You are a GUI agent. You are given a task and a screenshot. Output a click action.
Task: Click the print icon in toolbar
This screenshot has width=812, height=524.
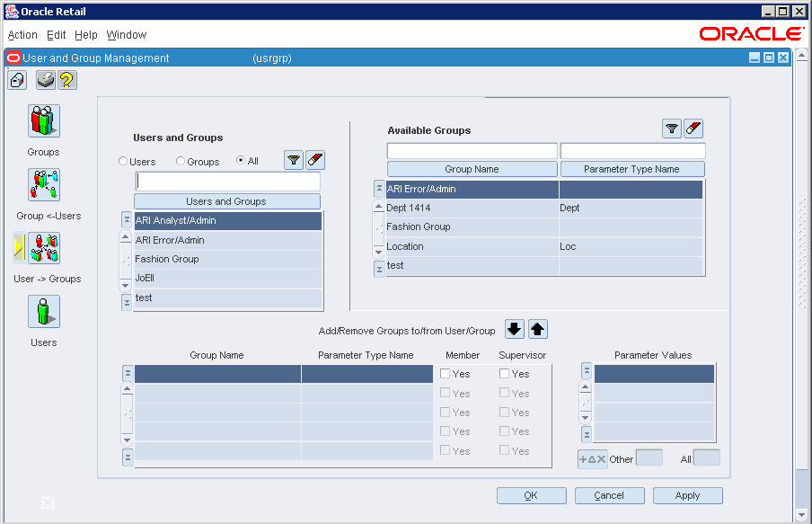click(46, 80)
